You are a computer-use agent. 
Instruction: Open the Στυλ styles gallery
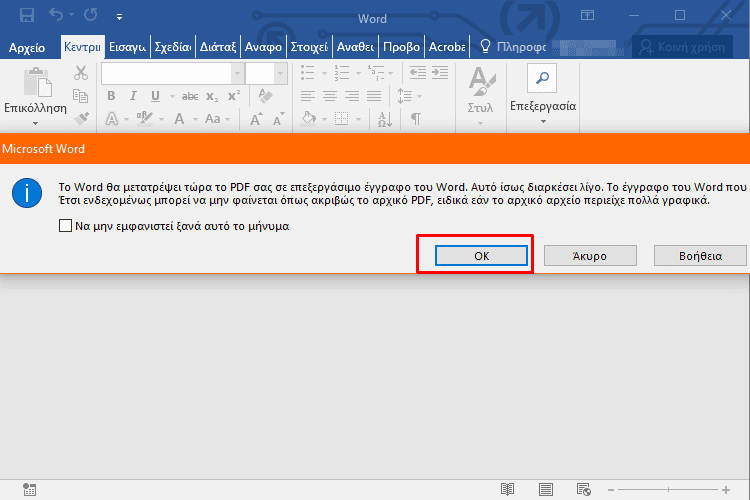pyautogui.click(x=480, y=96)
